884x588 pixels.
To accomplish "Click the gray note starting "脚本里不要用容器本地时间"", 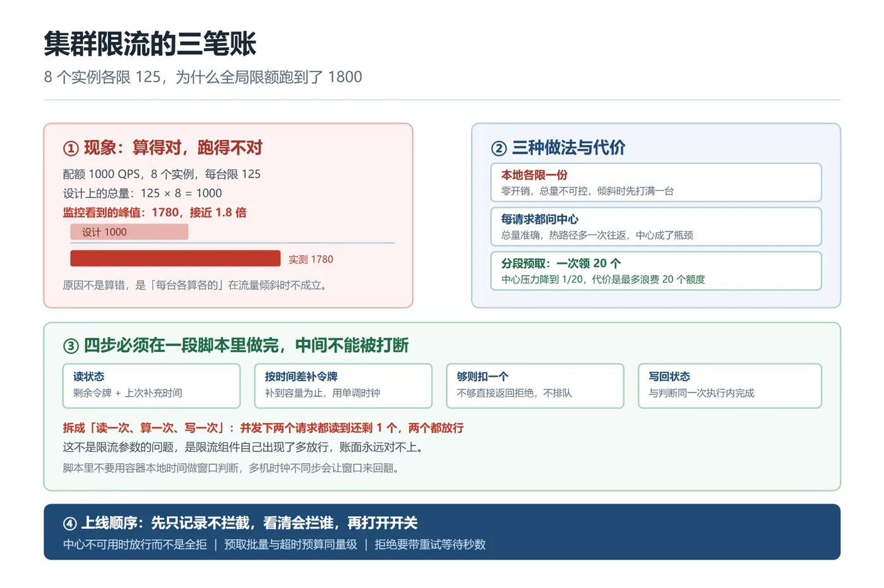I will tap(231, 468).
